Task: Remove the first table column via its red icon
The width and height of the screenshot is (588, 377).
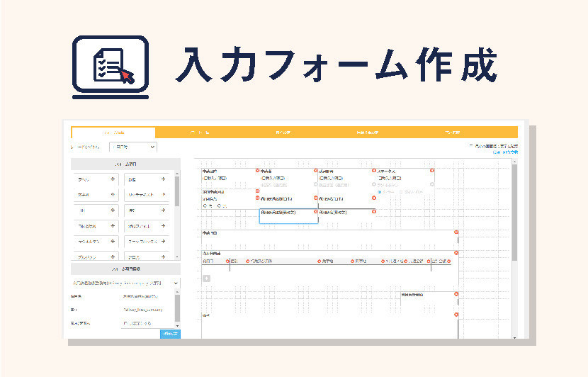Action: [227, 261]
